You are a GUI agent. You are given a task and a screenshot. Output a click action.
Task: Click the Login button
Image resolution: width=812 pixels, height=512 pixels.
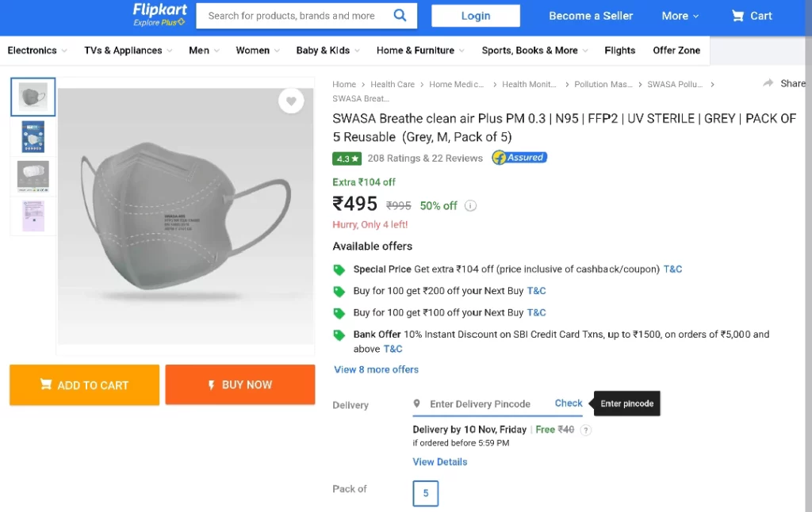[476, 16]
